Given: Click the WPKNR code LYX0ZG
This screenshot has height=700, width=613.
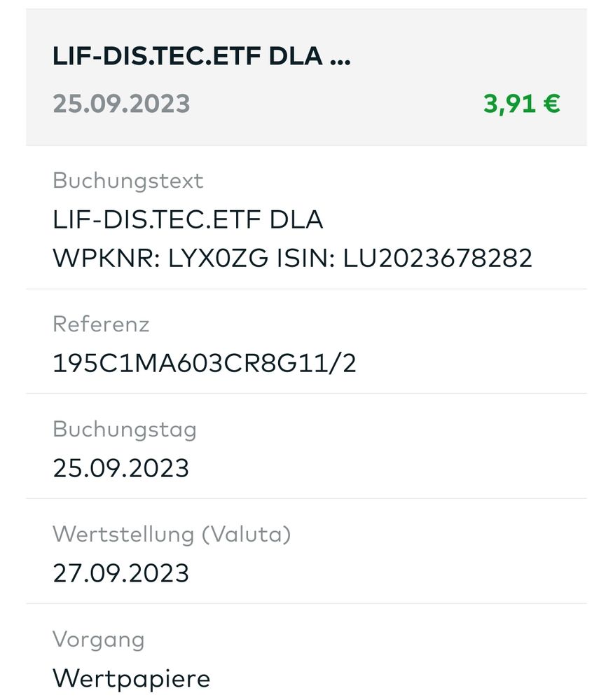Looking at the screenshot, I should [x=226, y=259].
